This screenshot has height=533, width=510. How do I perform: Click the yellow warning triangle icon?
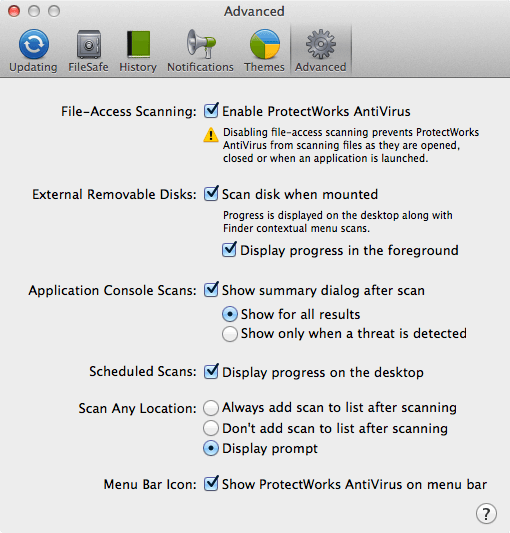pos(211,135)
